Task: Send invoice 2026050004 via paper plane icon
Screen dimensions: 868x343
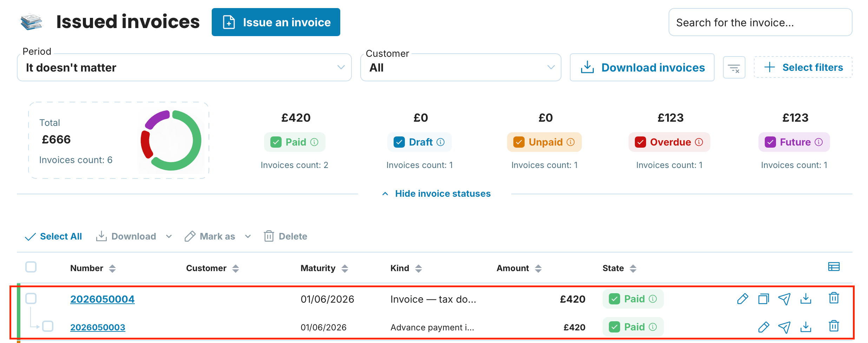Action: point(784,299)
